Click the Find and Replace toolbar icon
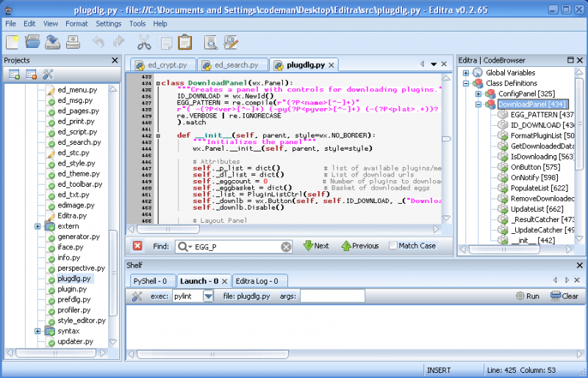Viewport: 588px width, 378px height. (x=231, y=42)
